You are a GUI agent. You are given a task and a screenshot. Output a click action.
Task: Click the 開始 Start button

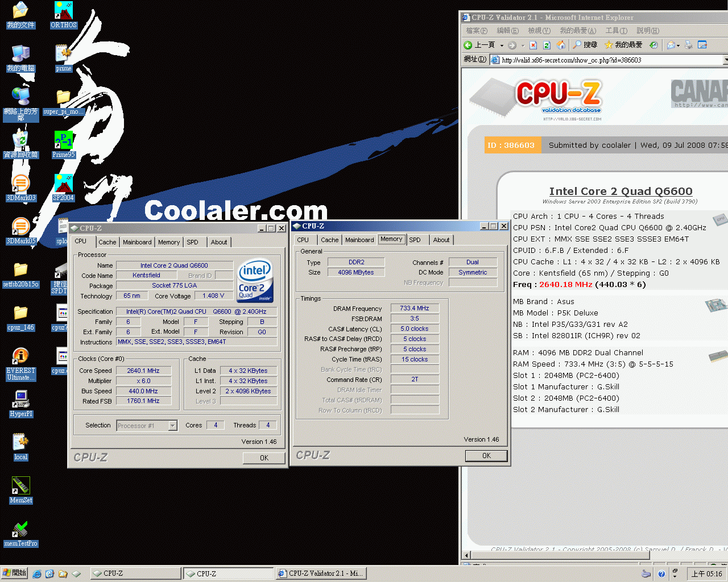click(x=14, y=573)
